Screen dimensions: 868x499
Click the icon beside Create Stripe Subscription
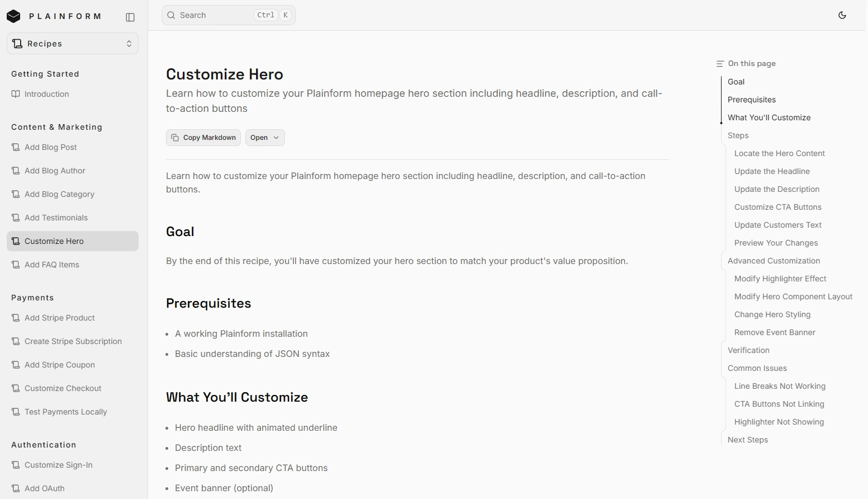[x=16, y=341]
